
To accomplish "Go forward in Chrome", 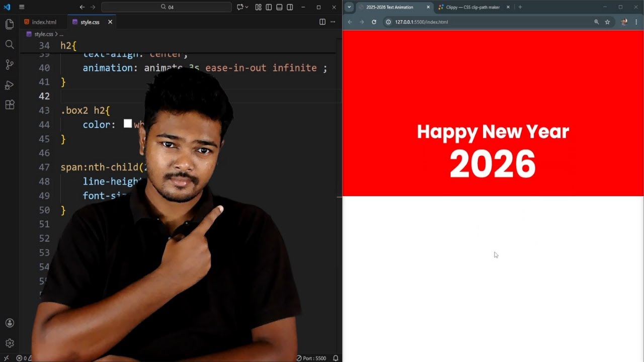I will (362, 22).
